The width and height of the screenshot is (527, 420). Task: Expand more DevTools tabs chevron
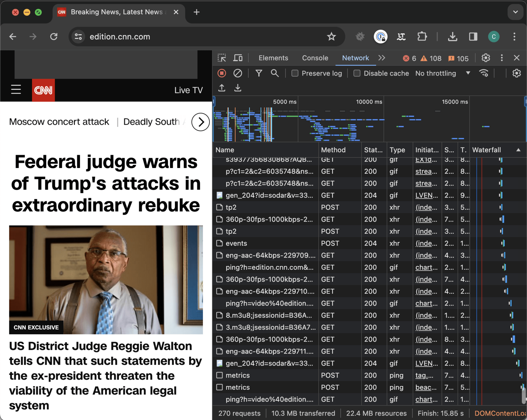coord(382,58)
